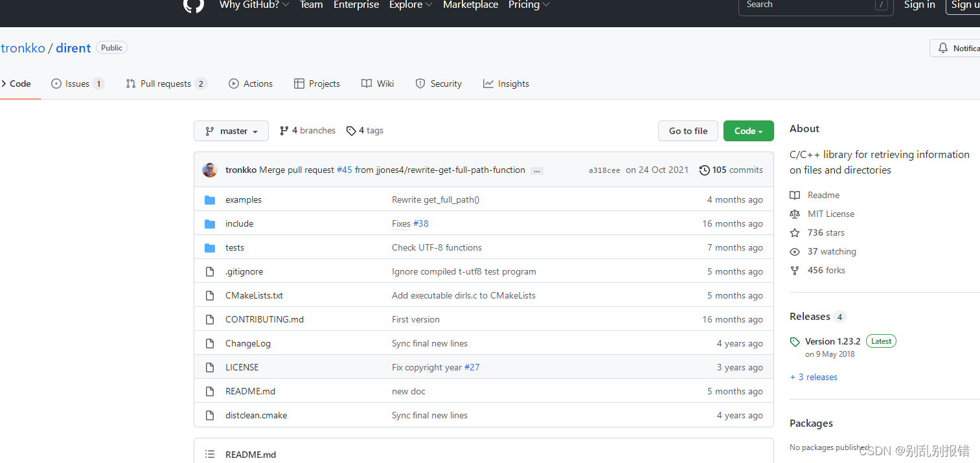Expand the Pricing menu
980x463 pixels.
point(529,5)
